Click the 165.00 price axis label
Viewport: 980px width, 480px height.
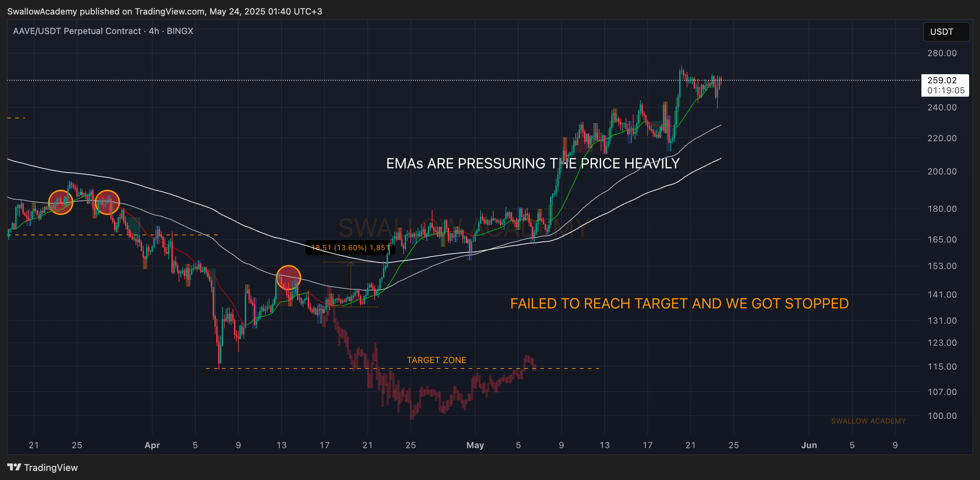coord(942,240)
